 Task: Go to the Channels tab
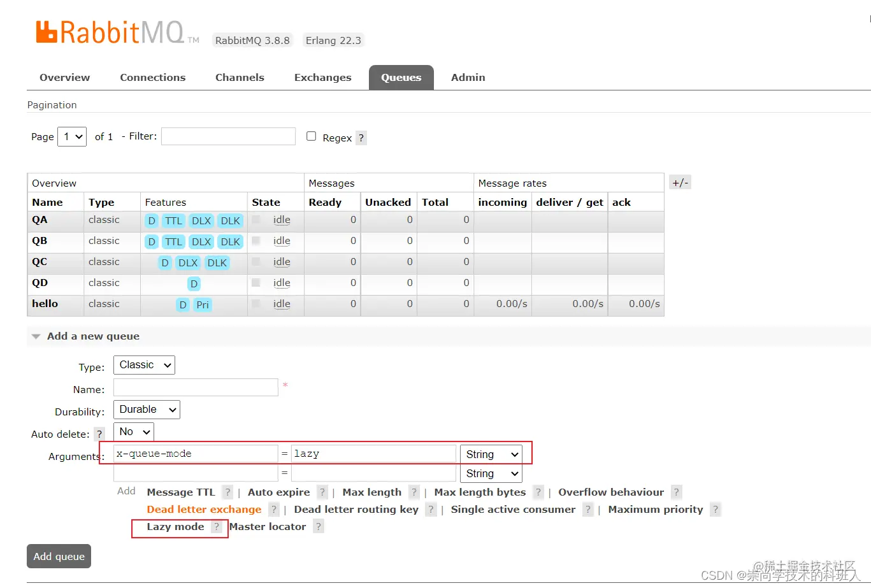pos(240,77)
